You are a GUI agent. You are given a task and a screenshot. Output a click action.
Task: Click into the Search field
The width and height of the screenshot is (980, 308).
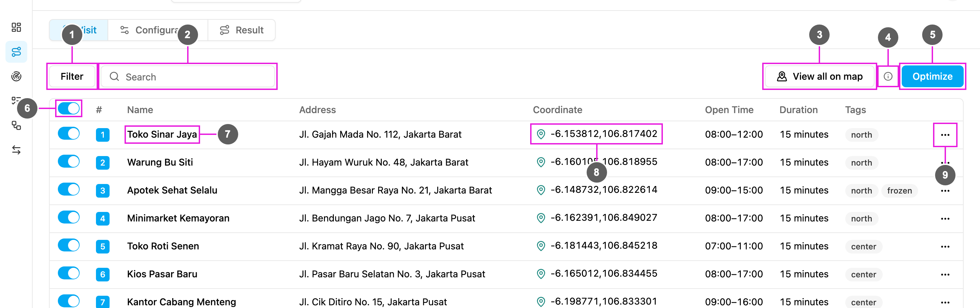(187, 77)
